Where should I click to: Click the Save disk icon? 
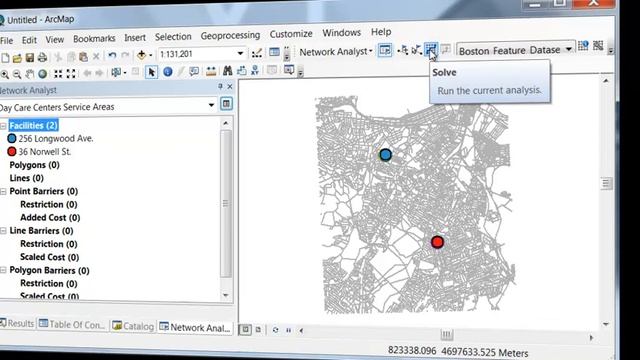[x=30, y=57]
